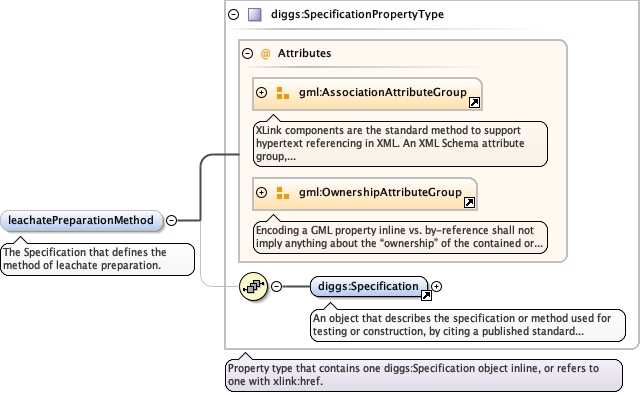Select diggs:SpecificationPropertyType title text

point(357,14)
